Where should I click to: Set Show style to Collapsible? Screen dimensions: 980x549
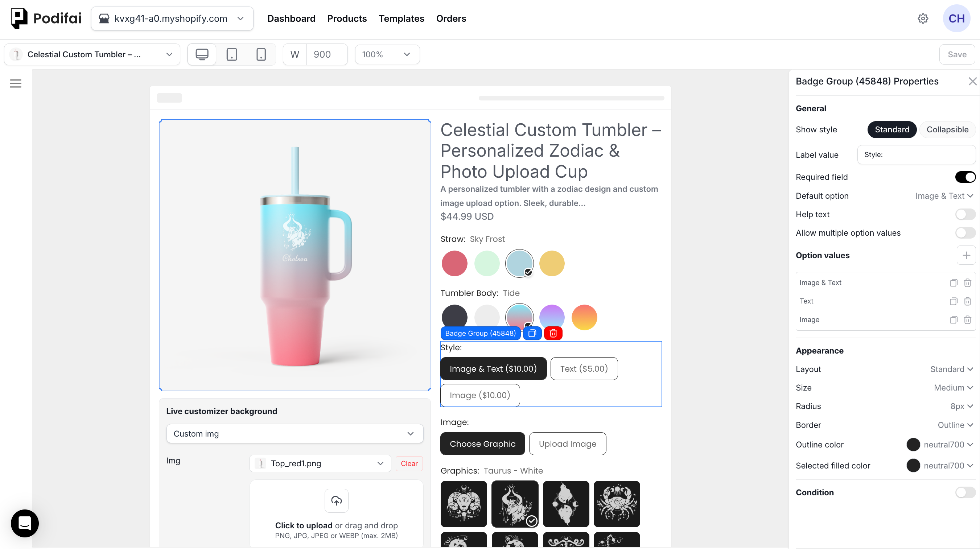click(947, 129)
